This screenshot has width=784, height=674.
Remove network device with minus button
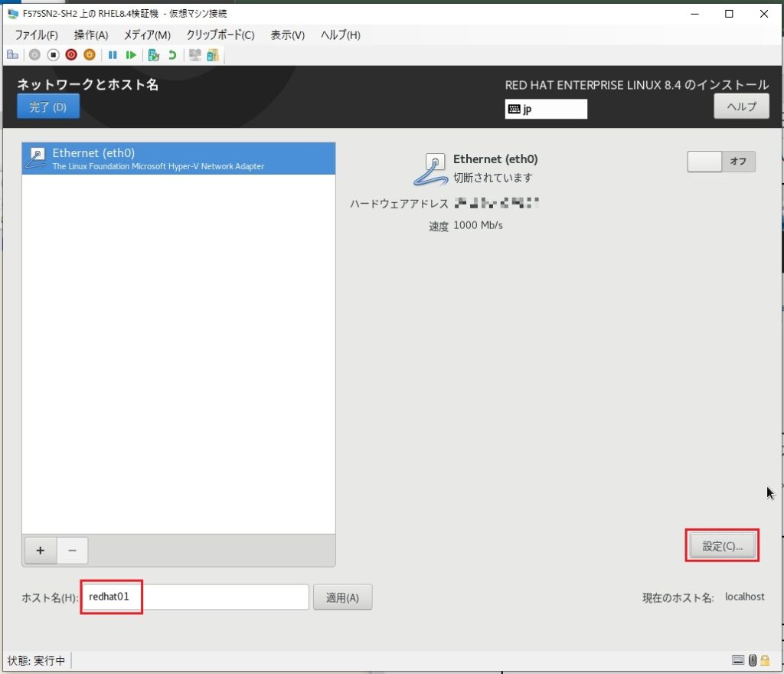click(73, 551)
